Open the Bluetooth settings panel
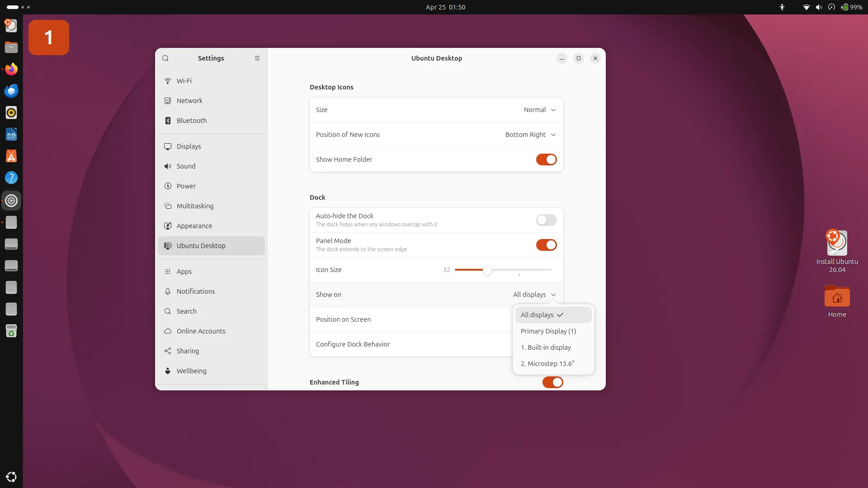This screenshot has height=488, width=868. pos(191,120)
